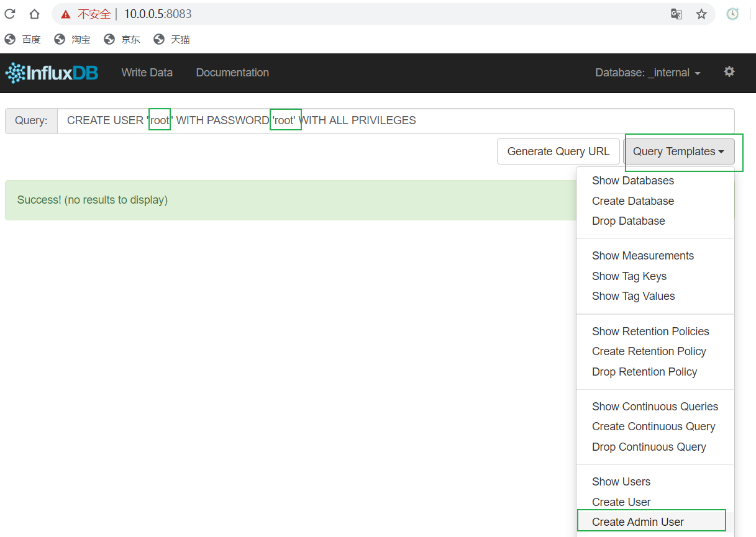Image resolution: width=756 pixels, height=537 pixels.
Task: Choose Show Retention Policies template
Action: click(650, 332)
